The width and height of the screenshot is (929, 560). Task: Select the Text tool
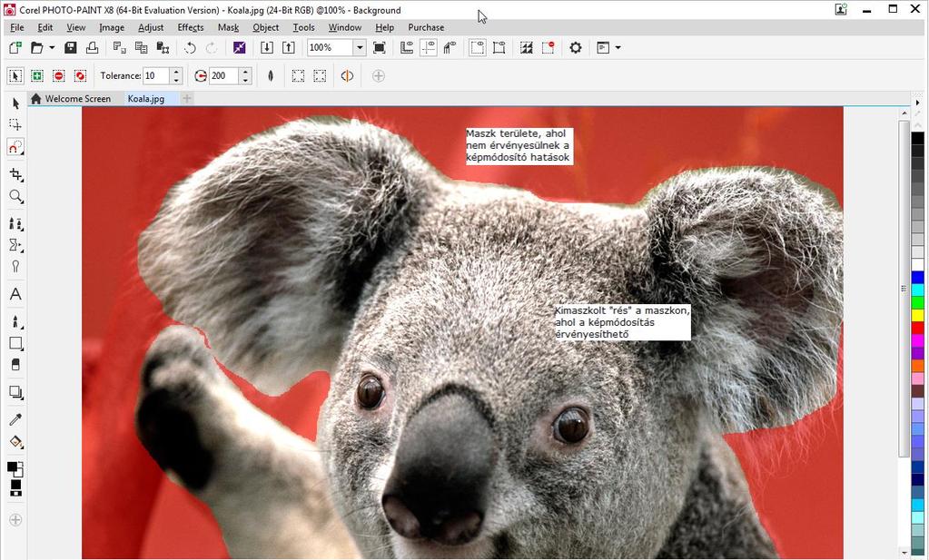point(15,294)
